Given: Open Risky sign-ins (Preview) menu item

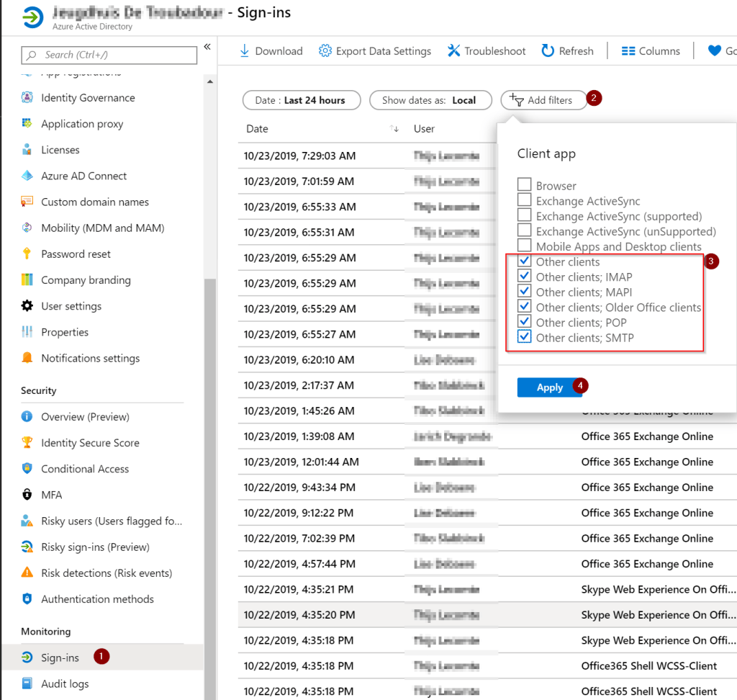Looking at the screenshot, I should pos(95,547).
